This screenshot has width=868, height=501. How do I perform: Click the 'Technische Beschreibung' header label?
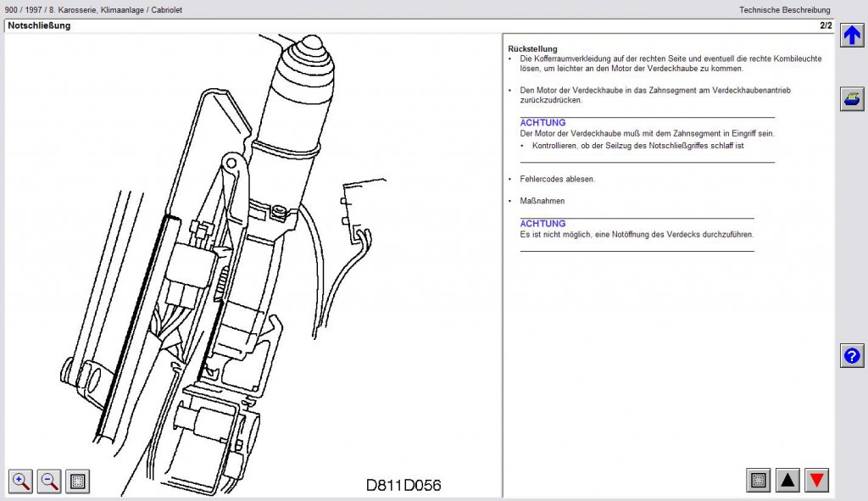pyautogui.click(x=784, y=10)
